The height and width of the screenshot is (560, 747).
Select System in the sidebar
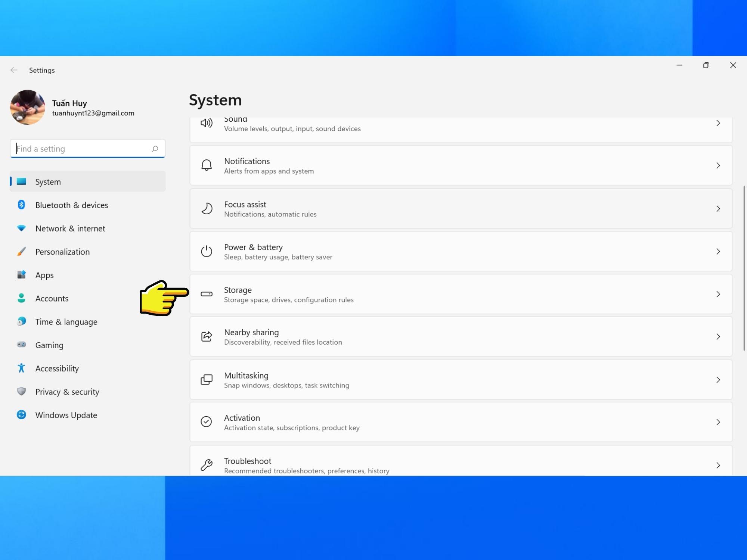coord(88,181)
